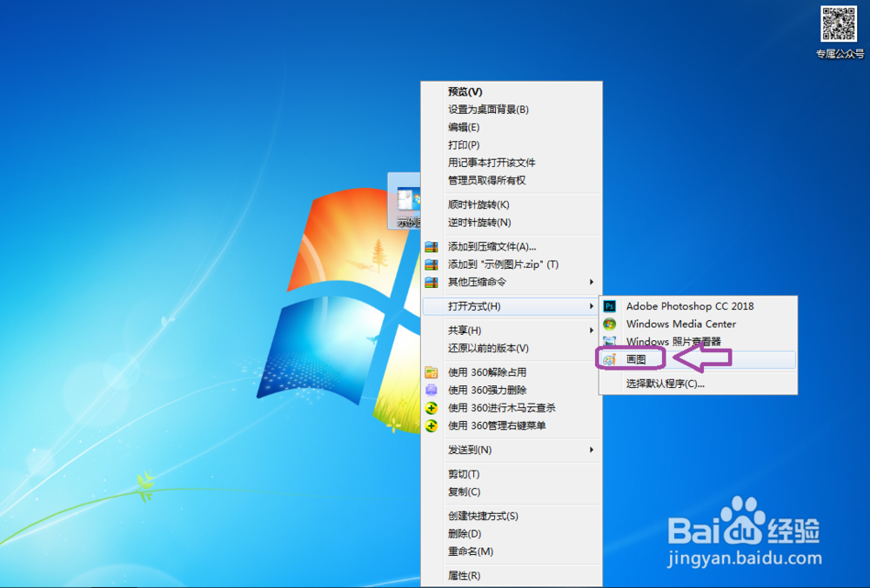The image size is (870, 588).
Task: Open the image with 画图
Action: 698,359
